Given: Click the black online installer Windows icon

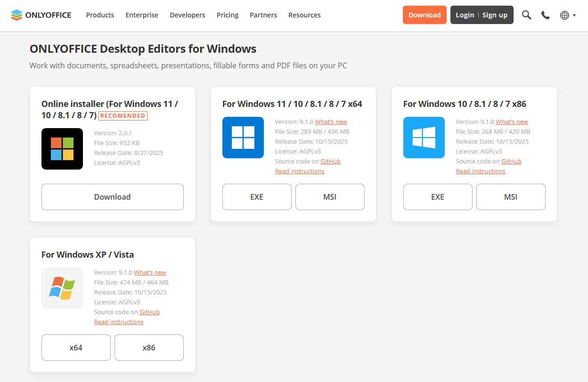Looking at the screenshot, I should [62, 149].
